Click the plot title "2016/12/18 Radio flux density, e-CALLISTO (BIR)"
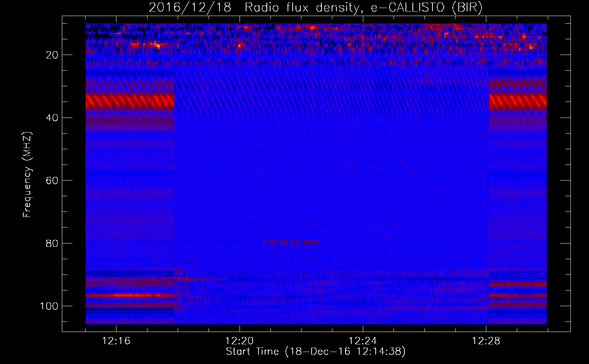The height and width of the screenshot is (364, 589). 316,8
